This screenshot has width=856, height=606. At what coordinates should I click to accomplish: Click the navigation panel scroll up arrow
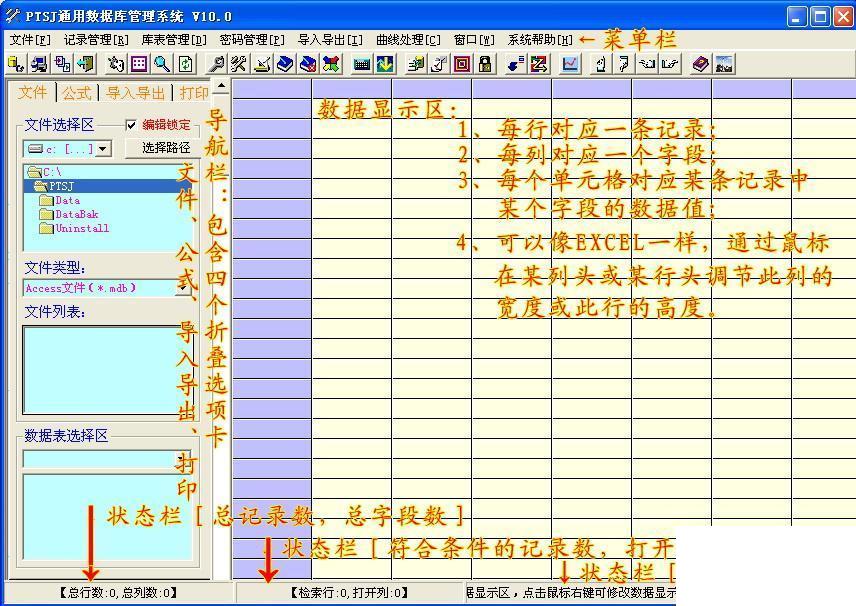coord(221,86)
